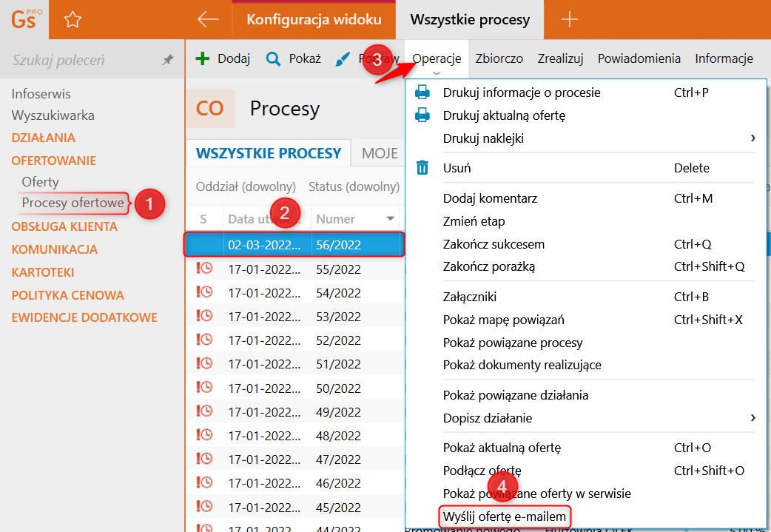Screen dimensions: 771x532
Task: Open Wyszukiwarka in sidebar
Action: tap(53, 115)
